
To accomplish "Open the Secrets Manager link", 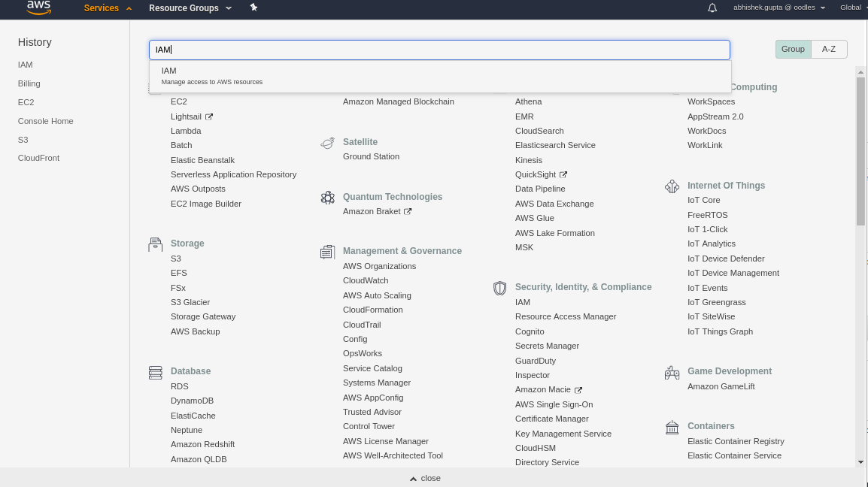I will pyautogui.click(x=547, y=346).
